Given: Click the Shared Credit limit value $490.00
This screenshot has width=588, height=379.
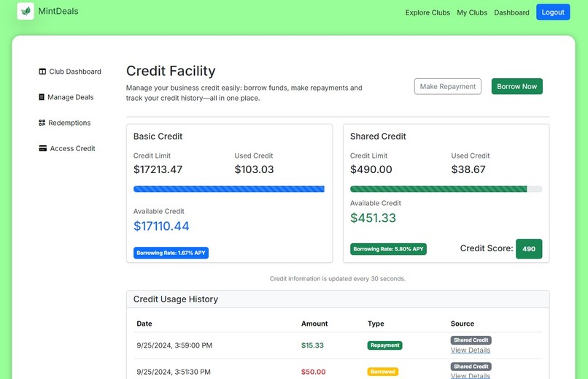Looking at the screenshot, I should 371,169.
